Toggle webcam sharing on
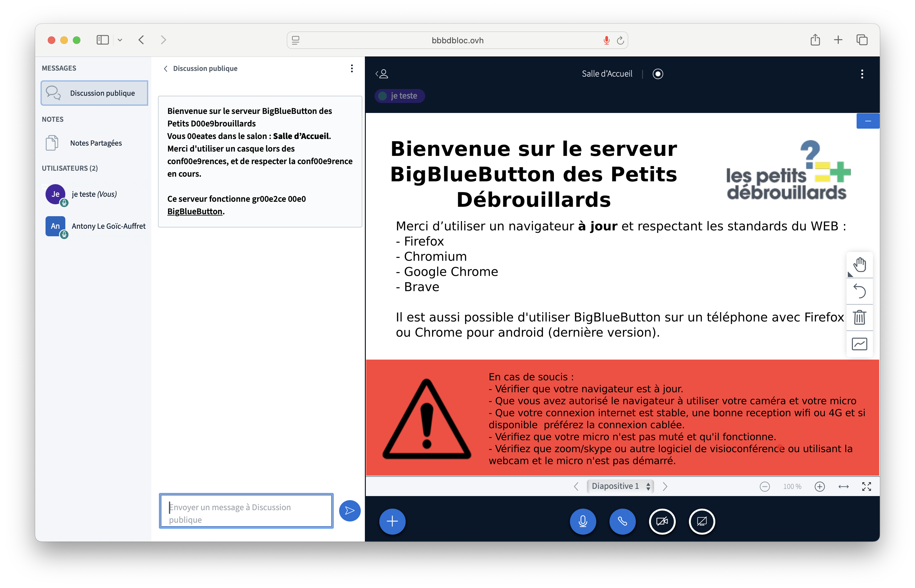Screen dimensions: 915x588 tap(662, 521)
